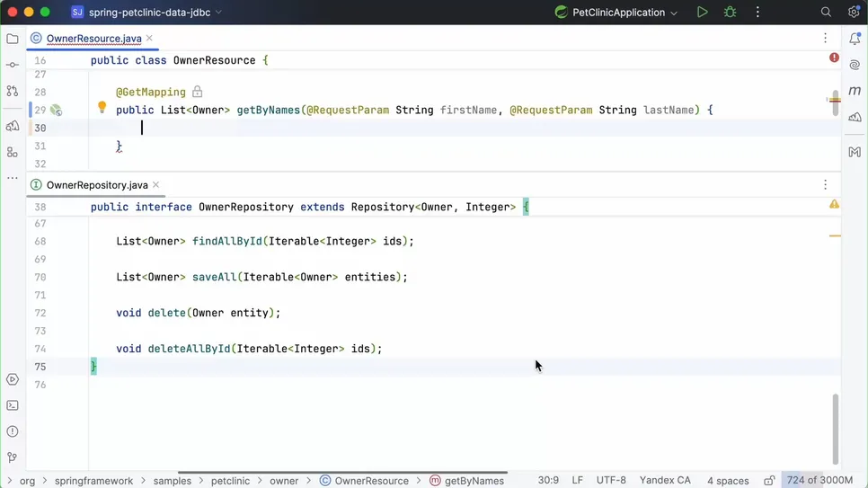Click the owner breadcrumb
868x488 pixels.
click(284, 481)
